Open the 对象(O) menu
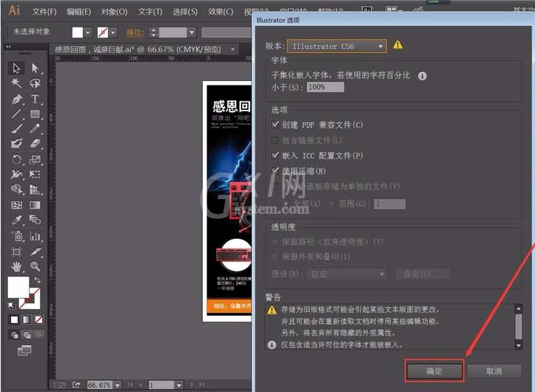 point(114,12)
